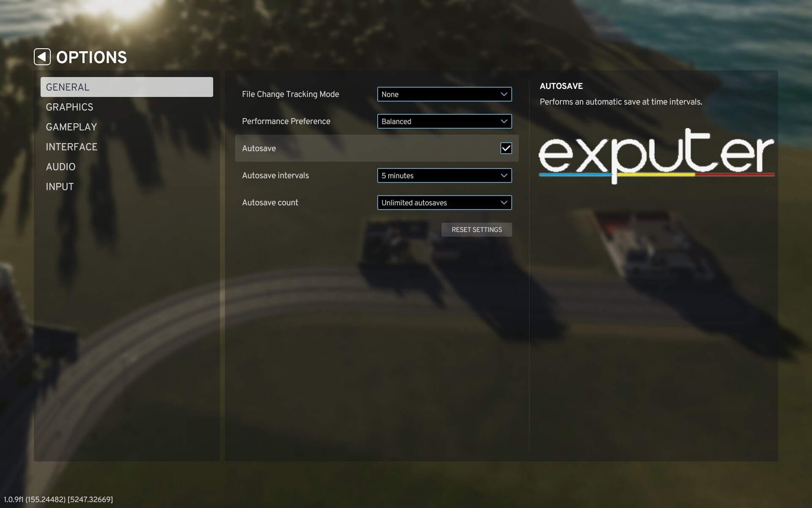Click the back arrow navigation icon
812x508 pixels.
(41, 57)
